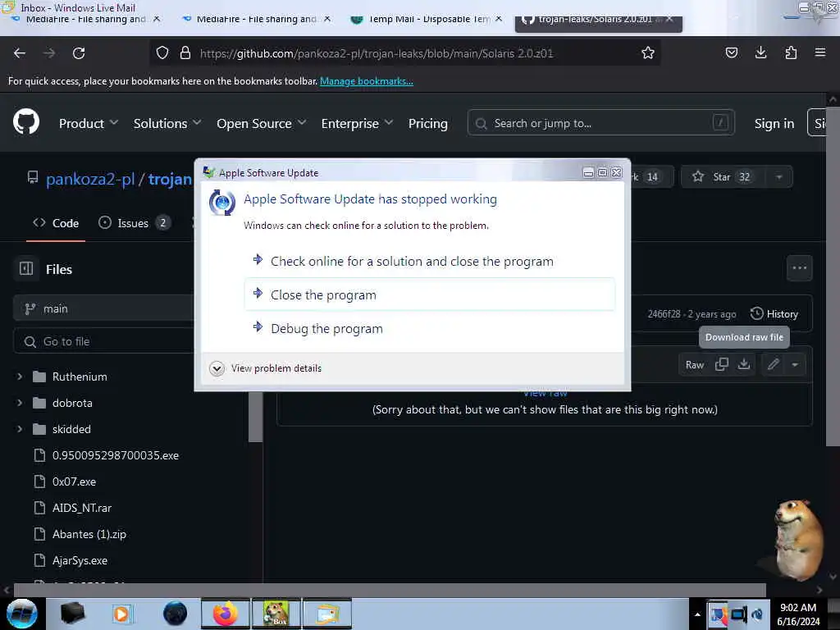Expand the skidded folder
Screen dimensions: 840x630
[x=20, y=429]
